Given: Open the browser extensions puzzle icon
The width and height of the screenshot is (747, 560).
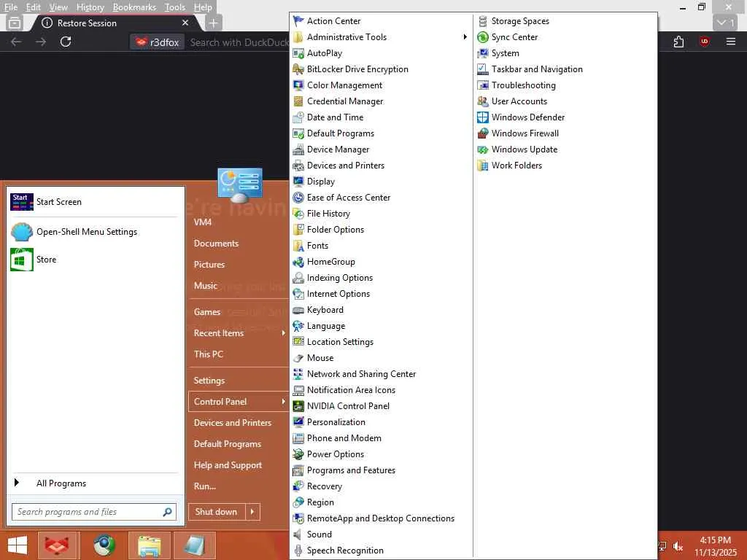Looking at the screenshot, I should tap(679, 42).
